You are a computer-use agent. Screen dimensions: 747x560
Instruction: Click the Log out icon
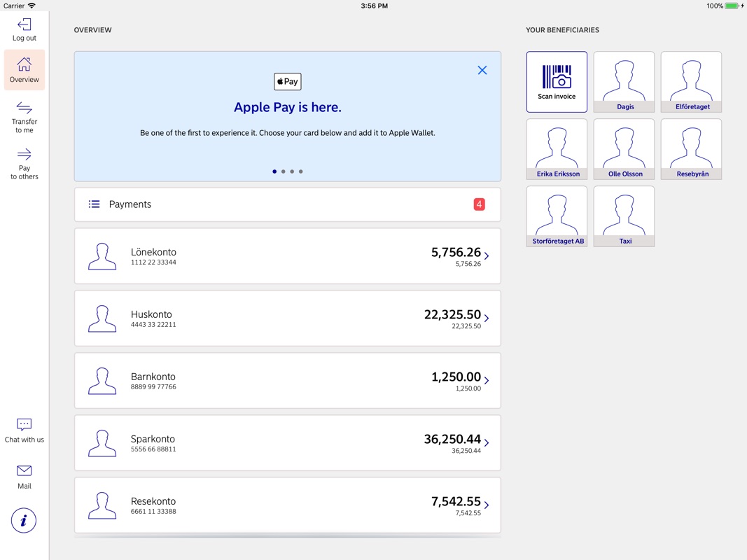tap(24, 25)
